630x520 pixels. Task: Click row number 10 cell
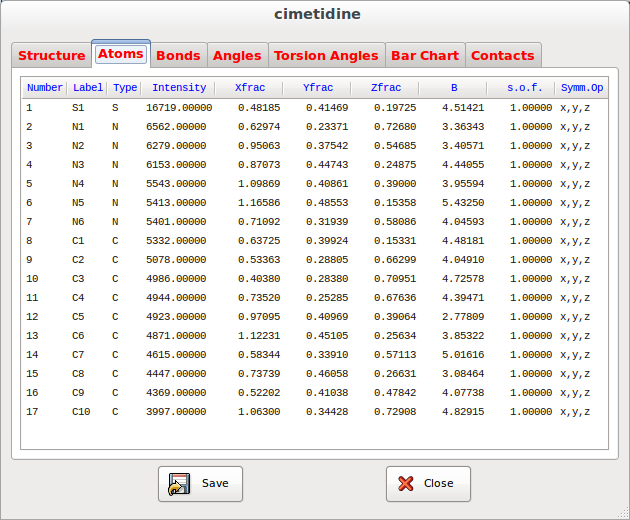pos(32,278)
